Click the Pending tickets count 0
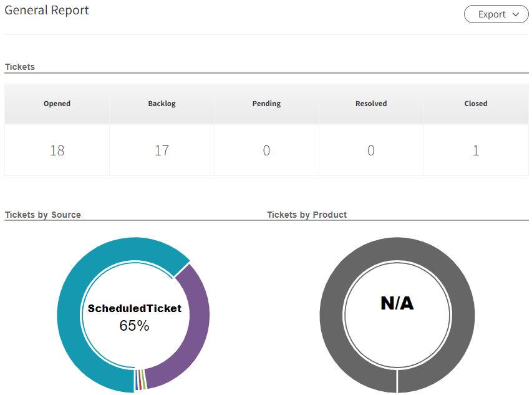This screenshot has width=532, height=395. click(266, 150)
